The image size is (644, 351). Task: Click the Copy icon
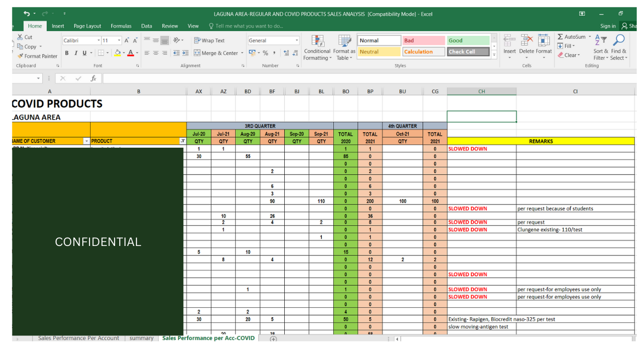[x=20, y=46]
